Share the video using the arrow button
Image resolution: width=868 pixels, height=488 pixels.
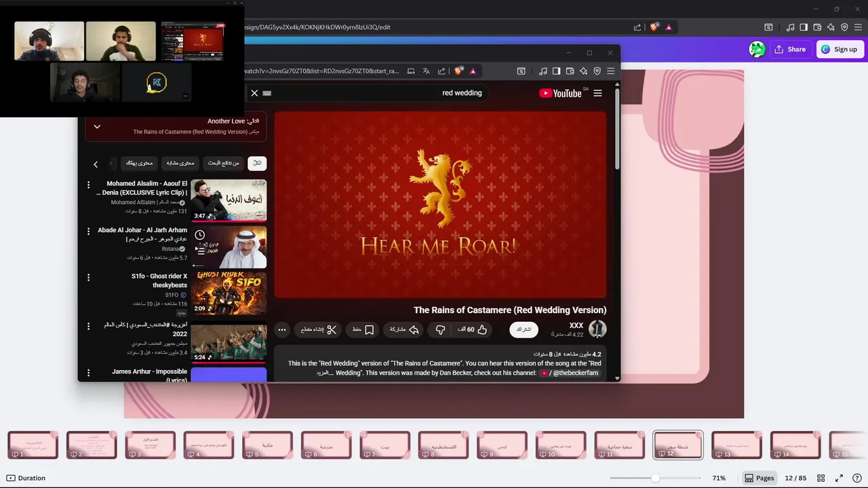click(x=404, y=330)
